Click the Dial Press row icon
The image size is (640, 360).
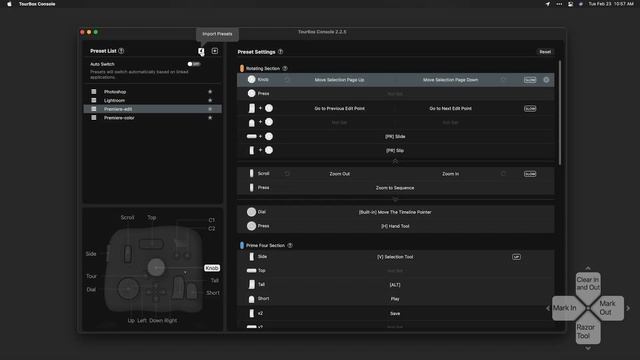point(251,226)
